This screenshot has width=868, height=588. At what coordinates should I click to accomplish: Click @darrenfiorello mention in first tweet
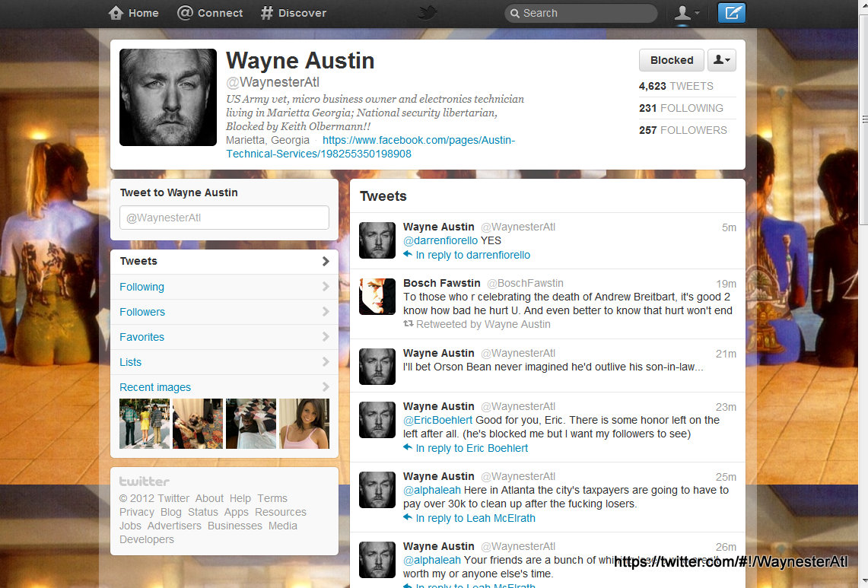coord(440,241)
